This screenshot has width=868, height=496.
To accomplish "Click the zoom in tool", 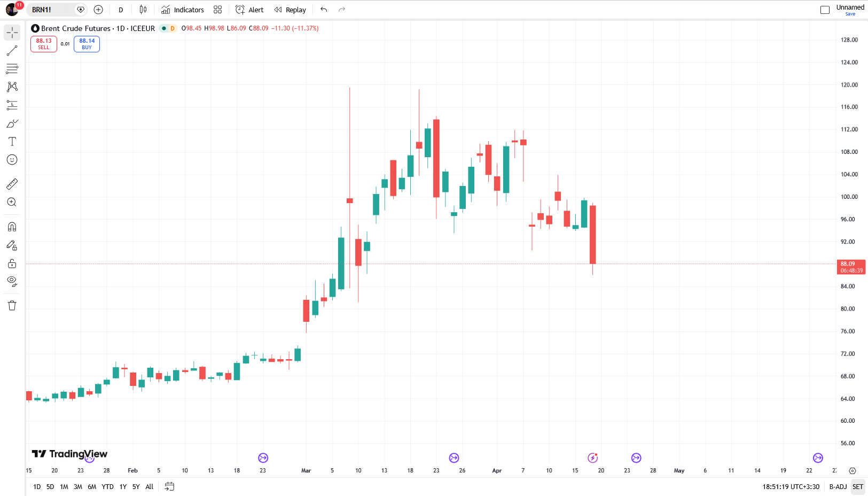I will click(x=12, y=203).
